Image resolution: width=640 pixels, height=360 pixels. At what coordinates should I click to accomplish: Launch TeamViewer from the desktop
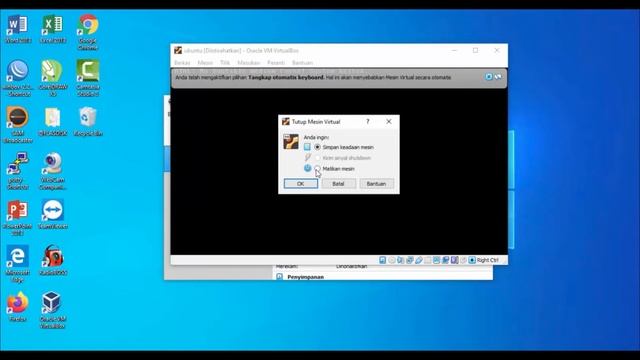pyautogui.click(x=53, y=215)
